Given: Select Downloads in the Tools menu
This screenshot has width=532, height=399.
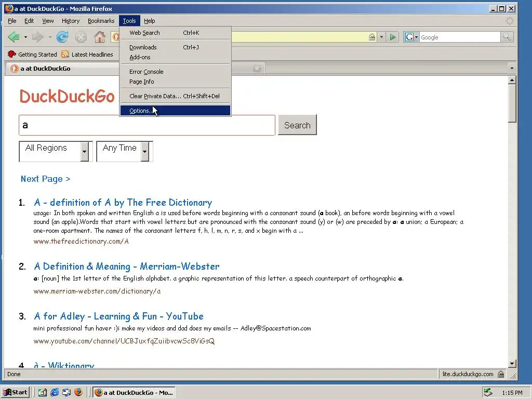Looking at the screenshot, I should (x=175, y=47).
